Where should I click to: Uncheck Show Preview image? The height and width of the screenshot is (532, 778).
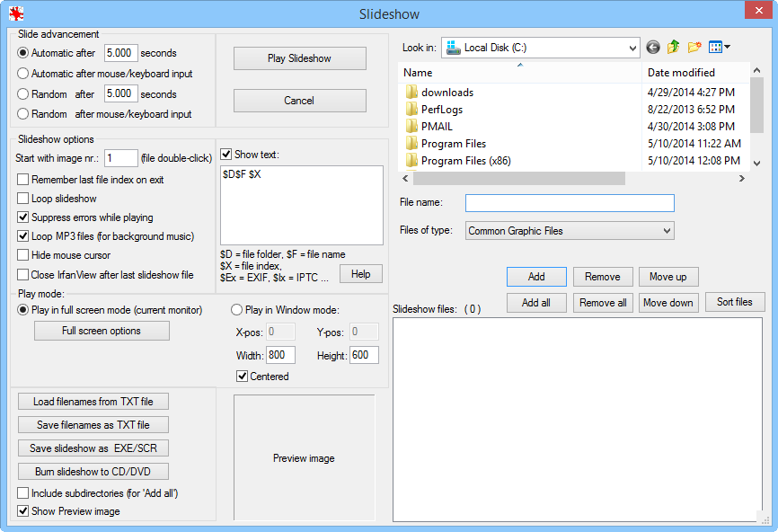pyautogui.click(x=23, y=511)
